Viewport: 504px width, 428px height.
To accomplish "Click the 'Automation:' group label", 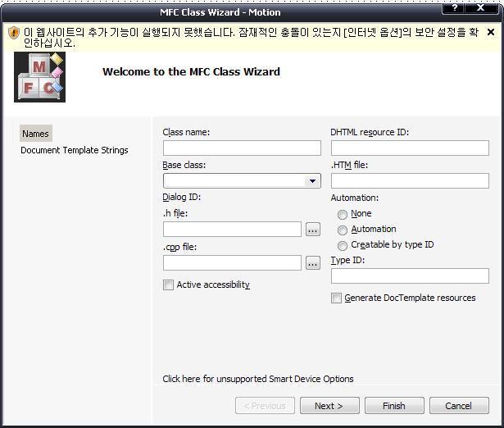I will pos(355,198).
